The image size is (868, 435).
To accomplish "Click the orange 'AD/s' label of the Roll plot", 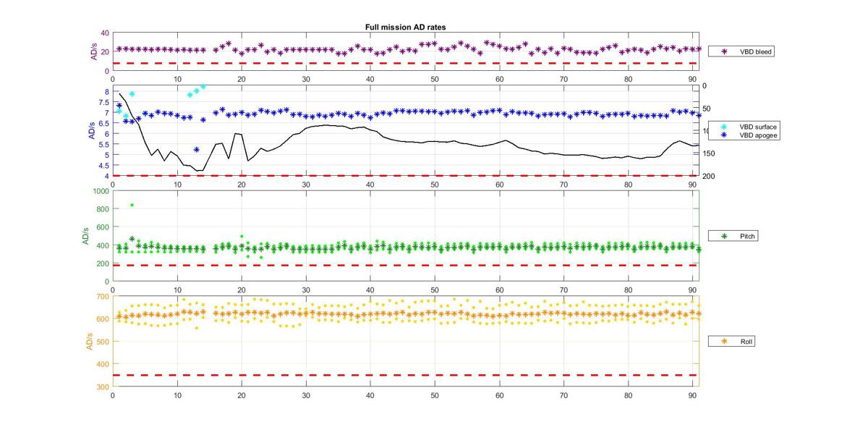I will click(90, 341).
